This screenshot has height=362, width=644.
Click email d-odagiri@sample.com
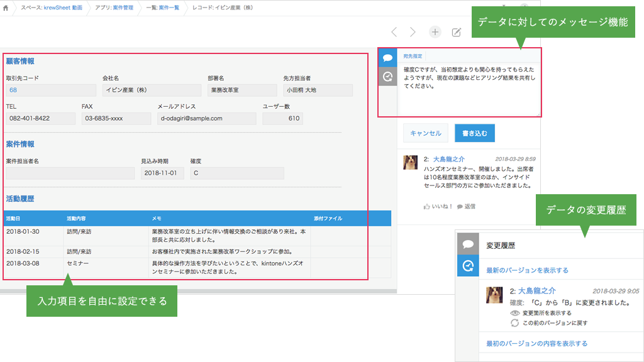tap(206, 119)
